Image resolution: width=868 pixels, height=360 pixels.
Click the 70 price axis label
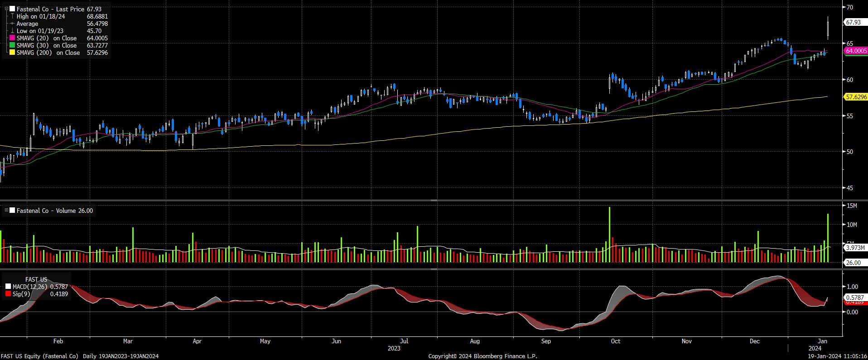850,7
